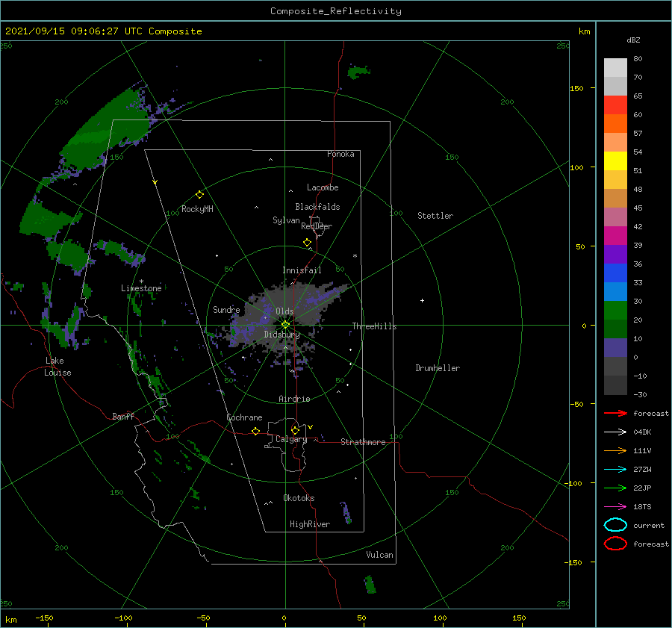Click the white plus marker west of Drumheller
672x628 pixels.
pyautogui.click(x=422, y=300)
